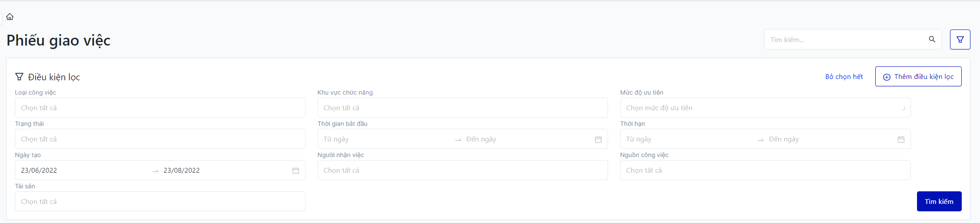Viewport: 980px width, 223px height.
Task: Click the home breadcrumb icon
Action: click(10, 17)
